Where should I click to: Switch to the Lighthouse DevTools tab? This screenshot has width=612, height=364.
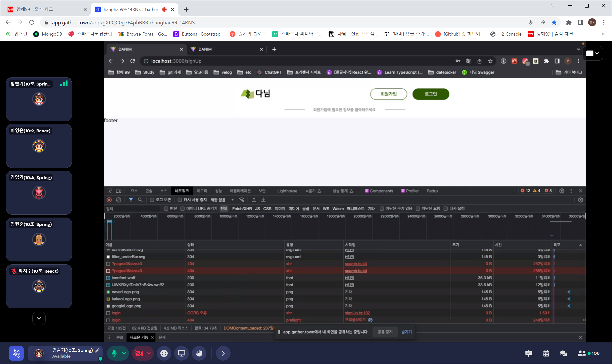(x=287, y=191)
